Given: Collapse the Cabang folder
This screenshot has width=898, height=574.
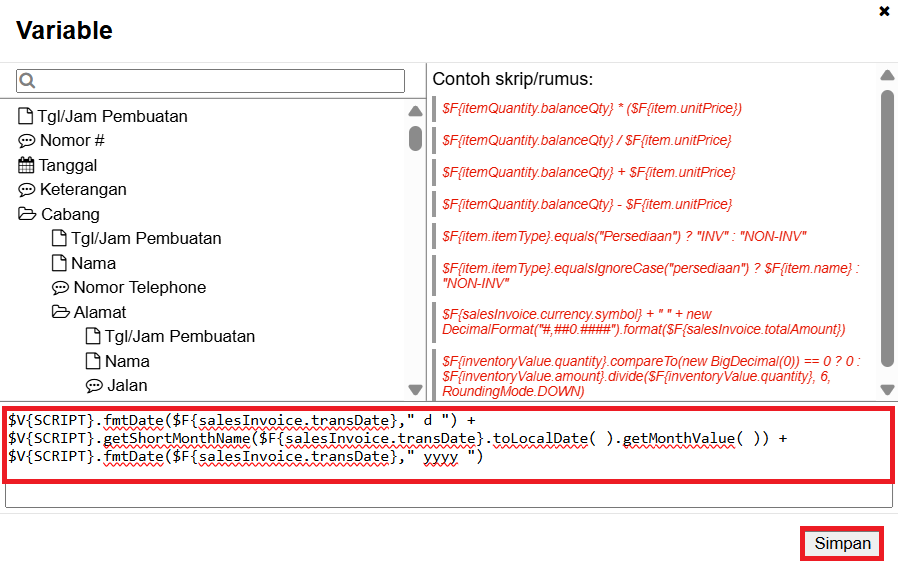Looking at the screenshot, I should pyautogui.click(x=26, y=214).
